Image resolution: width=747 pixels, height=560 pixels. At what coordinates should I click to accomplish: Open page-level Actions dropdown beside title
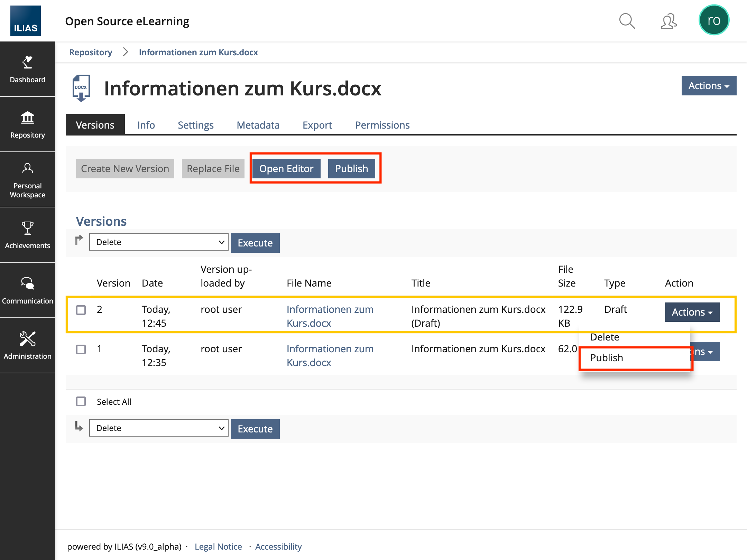pos(709,86)
